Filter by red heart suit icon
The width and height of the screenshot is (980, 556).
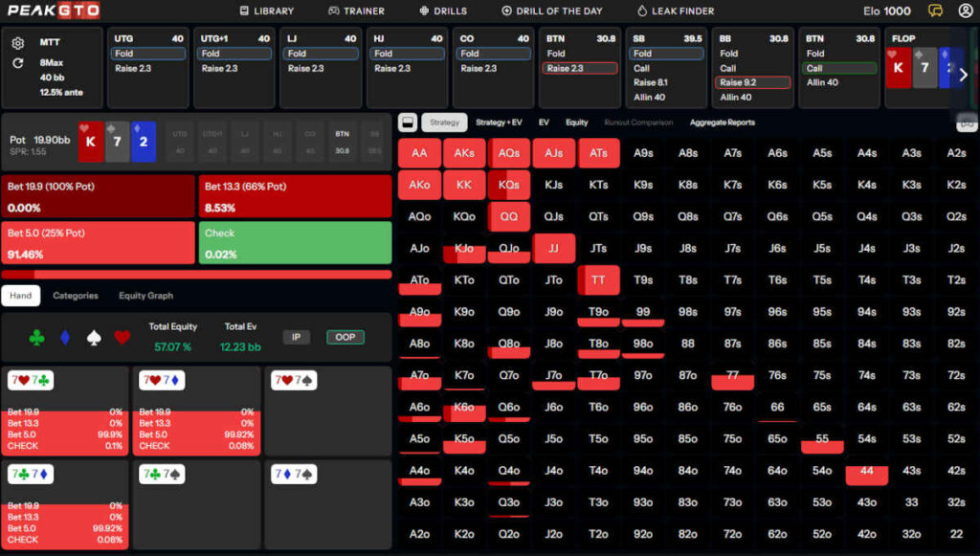click(122, 337)
